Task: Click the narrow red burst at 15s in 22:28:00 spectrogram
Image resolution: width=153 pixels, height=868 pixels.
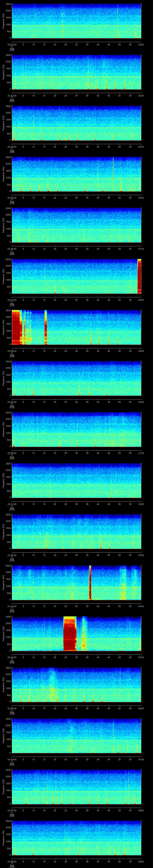Action: tap(45, 327)
